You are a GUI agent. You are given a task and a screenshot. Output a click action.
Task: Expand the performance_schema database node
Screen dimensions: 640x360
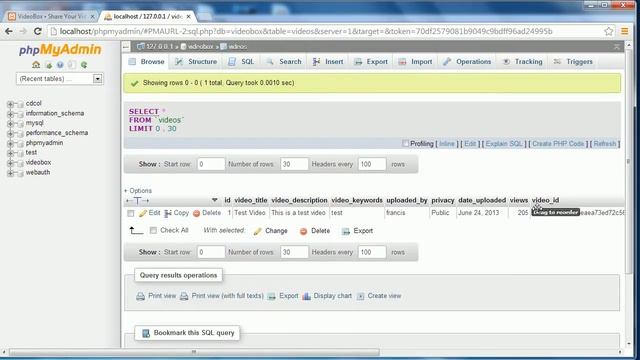pos(10,133)
